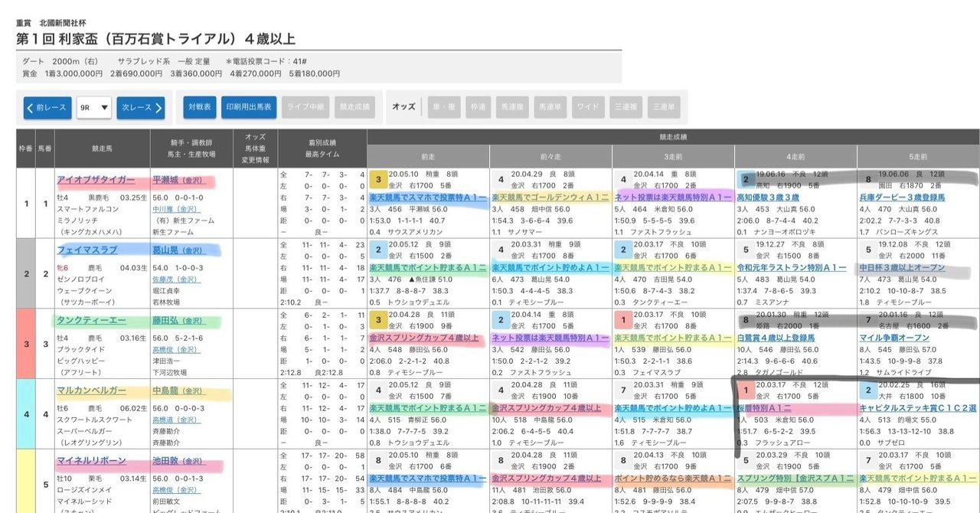Viewport: 980px width, 513px height.
Task: Select the ワイド odds tab
Action: click(587, 107)
